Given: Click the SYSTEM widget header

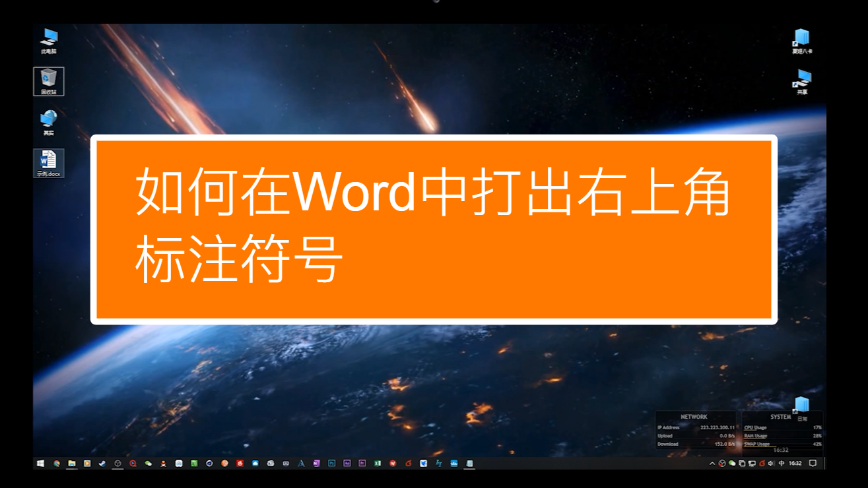Looking at the screenshot, I should [780, 417].
